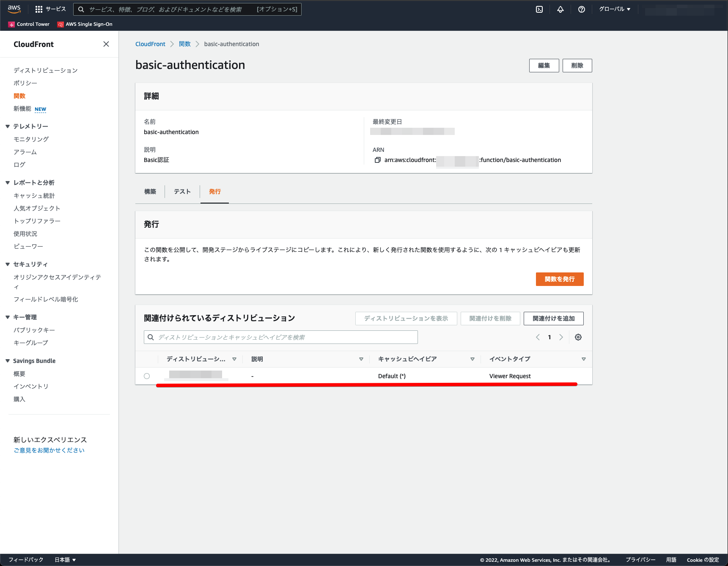Select the 発行 tab
Screen dimensions: 728x566
[215, 192]
